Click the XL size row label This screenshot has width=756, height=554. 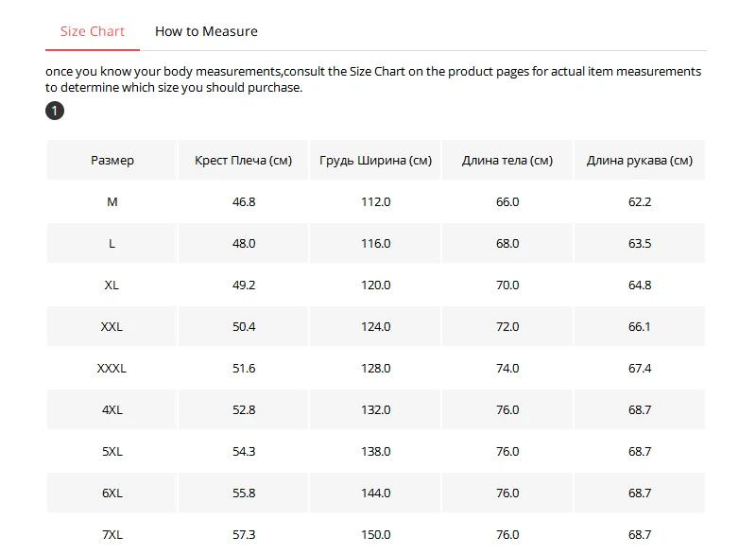[x=112, y=285]
